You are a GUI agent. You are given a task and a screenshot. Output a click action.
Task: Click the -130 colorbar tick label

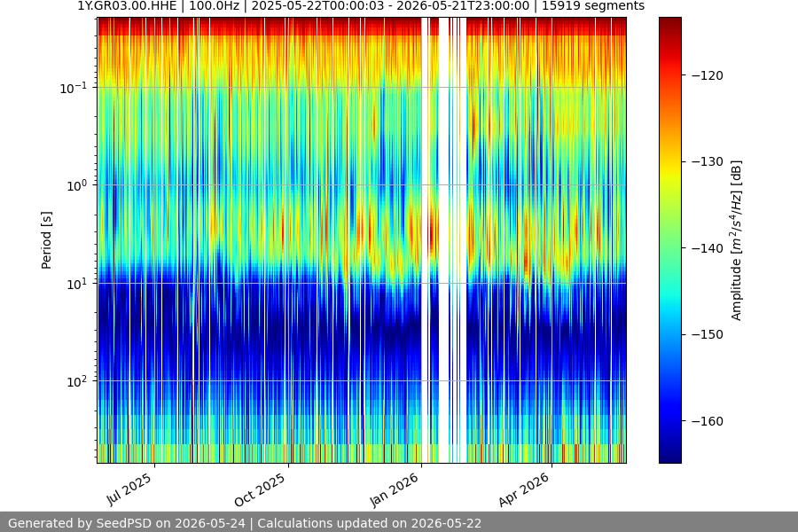pyautogui.click(x=708, y=162)
